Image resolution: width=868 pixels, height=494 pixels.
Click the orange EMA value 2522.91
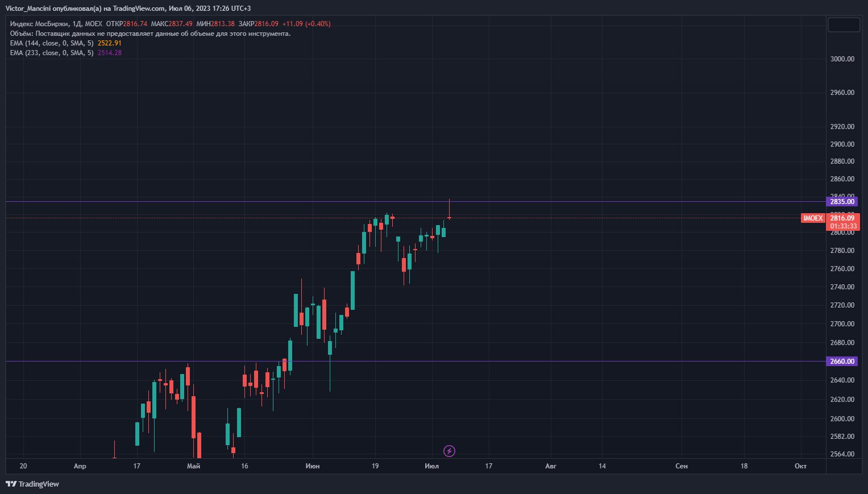point(110,43)
